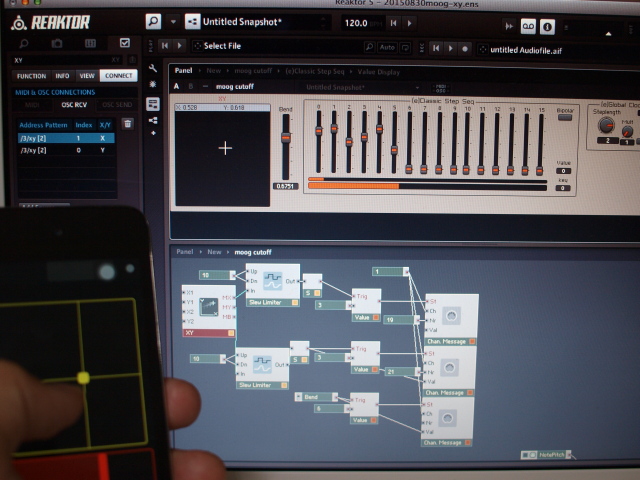Click the Steplength knob in Global Clock
This screenshot has height=480, width=640.
(606, 125)
